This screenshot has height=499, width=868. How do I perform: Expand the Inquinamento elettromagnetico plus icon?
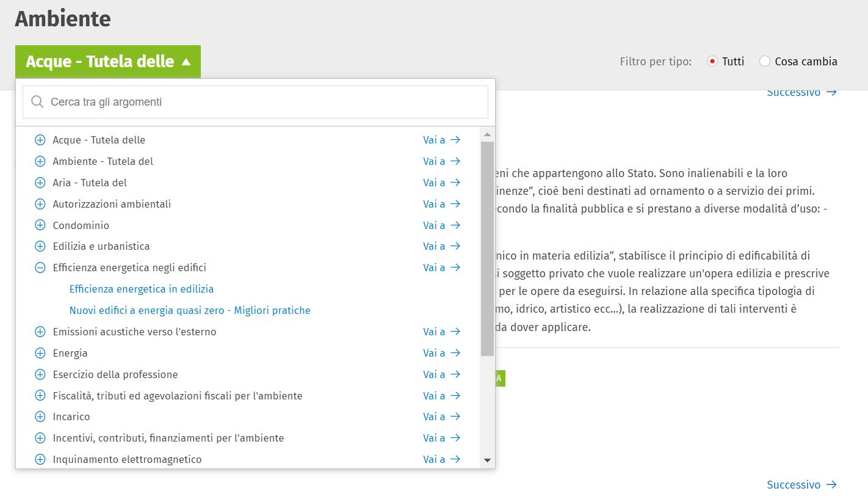coord(40,459)
